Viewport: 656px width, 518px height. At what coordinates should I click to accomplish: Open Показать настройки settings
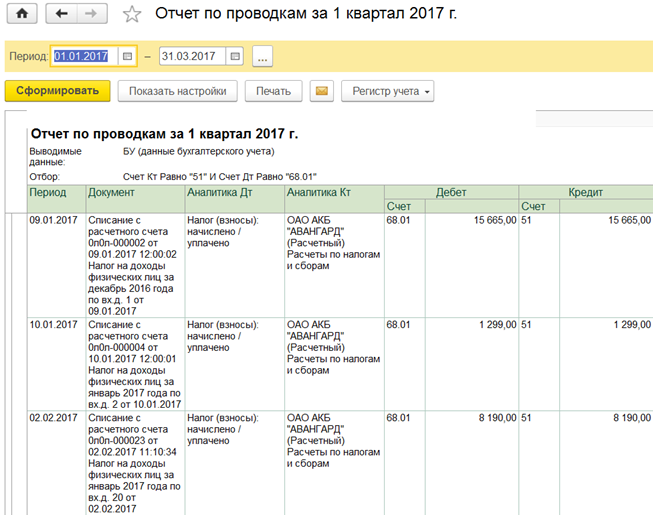tap(177, 91)
